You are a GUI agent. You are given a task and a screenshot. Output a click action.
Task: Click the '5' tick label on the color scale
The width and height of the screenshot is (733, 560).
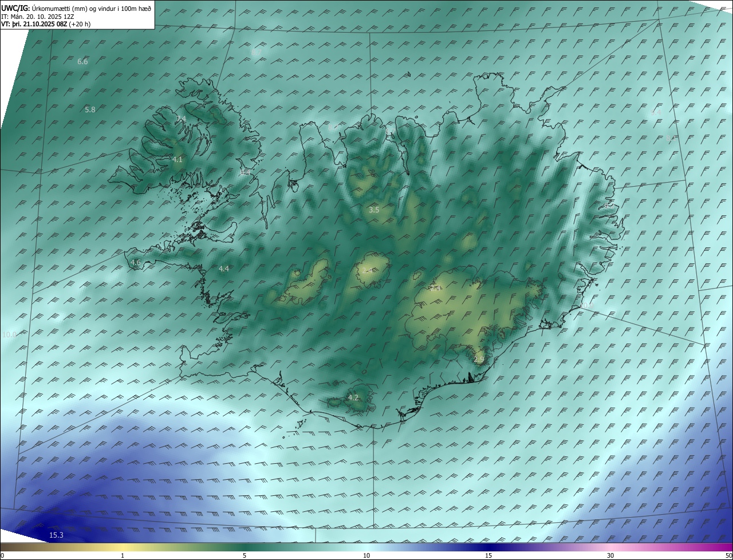pos(245,555)
